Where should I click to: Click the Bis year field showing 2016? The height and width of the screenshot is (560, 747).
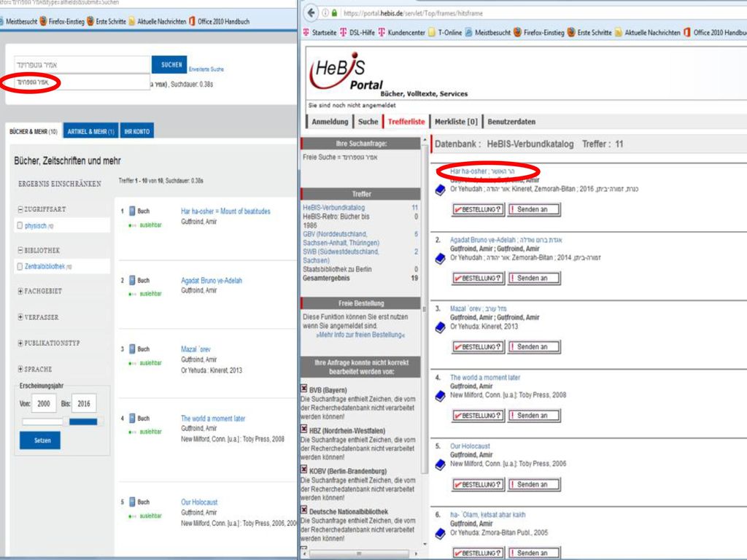click(84, 403)
